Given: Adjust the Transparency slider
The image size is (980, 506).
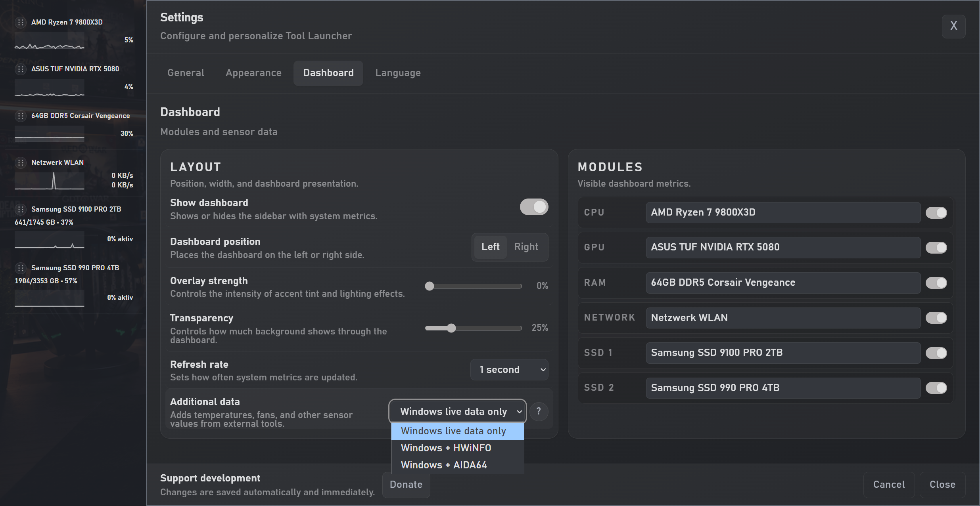Looking at the screenshot, I should [x=474, y=328].
